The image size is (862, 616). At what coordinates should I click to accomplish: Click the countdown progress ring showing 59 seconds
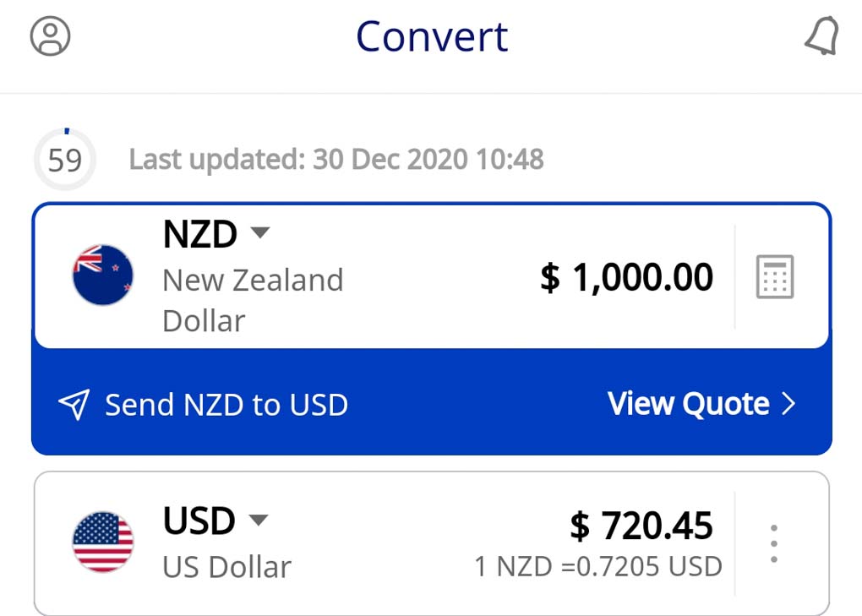[65, 159]
